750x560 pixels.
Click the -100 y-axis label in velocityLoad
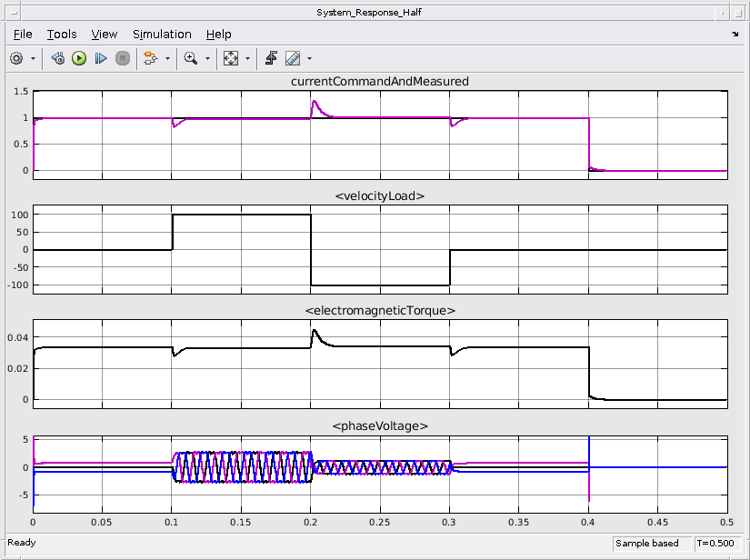19,285
